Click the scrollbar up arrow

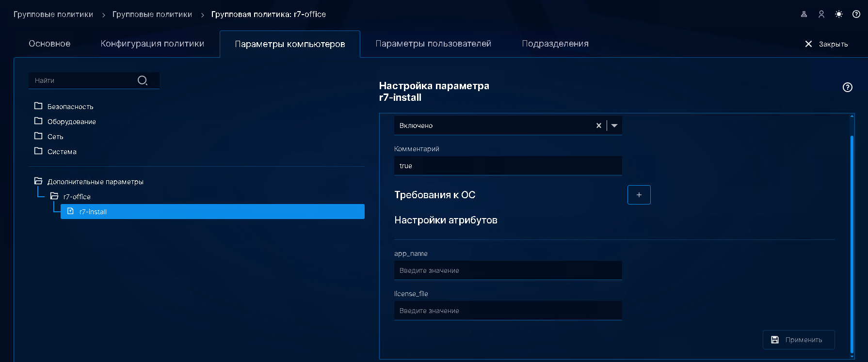(852, 116)
